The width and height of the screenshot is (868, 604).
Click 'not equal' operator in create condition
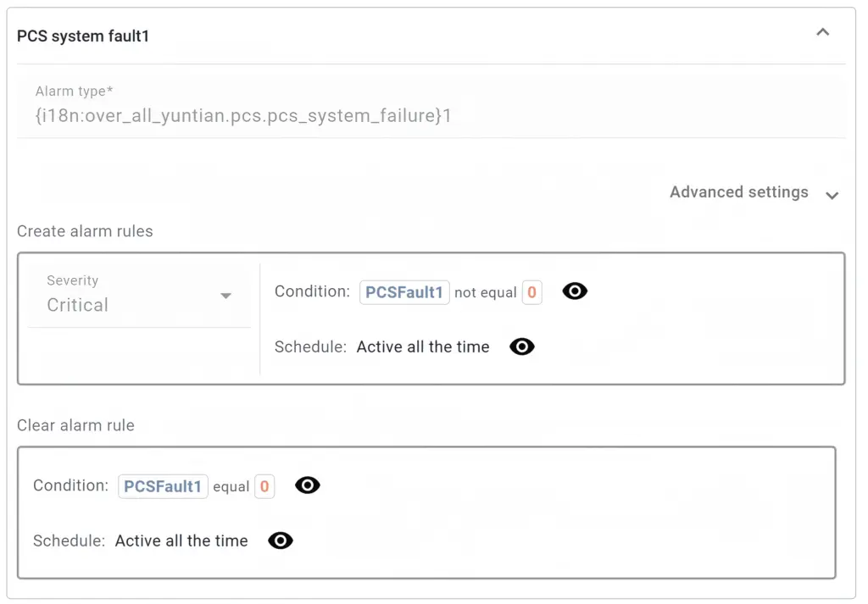coord(486,292)
